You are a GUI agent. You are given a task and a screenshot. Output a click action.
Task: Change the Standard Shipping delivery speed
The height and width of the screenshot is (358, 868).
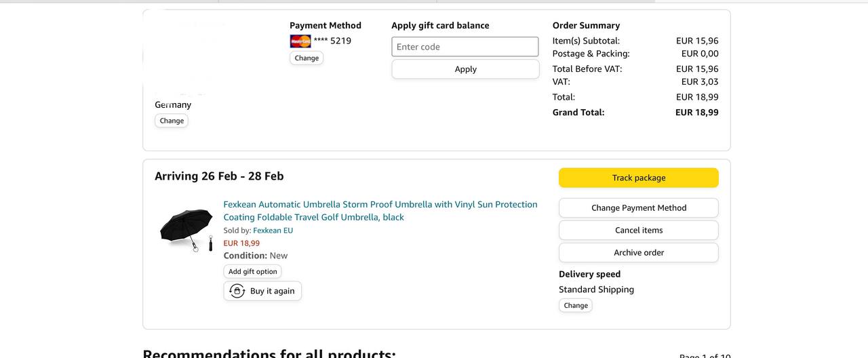coord(575,305)
